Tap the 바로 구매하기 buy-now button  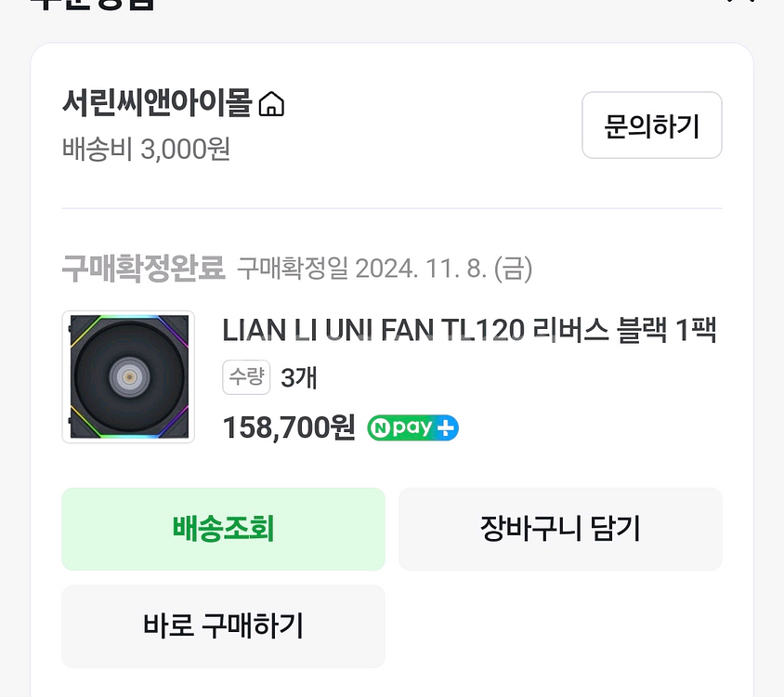click(223, 625)
